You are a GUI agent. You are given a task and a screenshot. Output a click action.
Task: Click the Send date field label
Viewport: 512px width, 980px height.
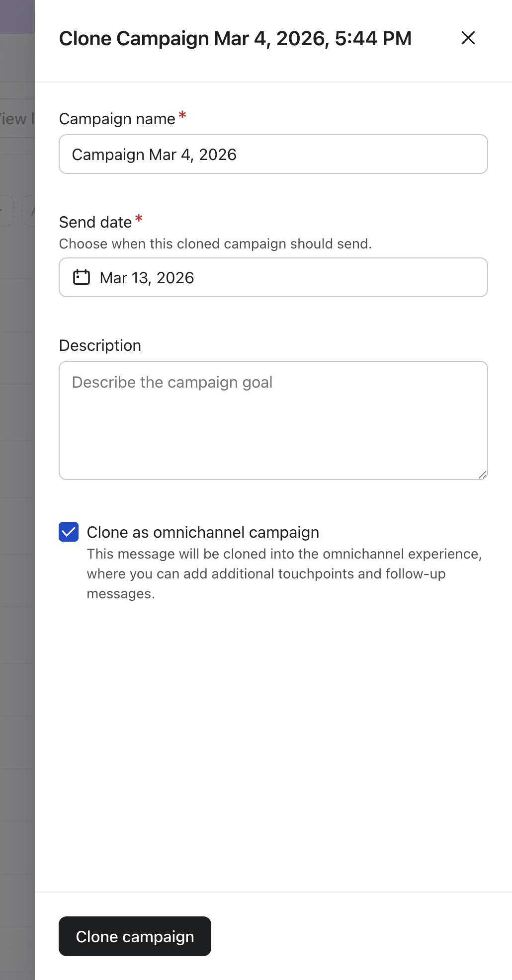pyautogui.click(x=95, y=222)
